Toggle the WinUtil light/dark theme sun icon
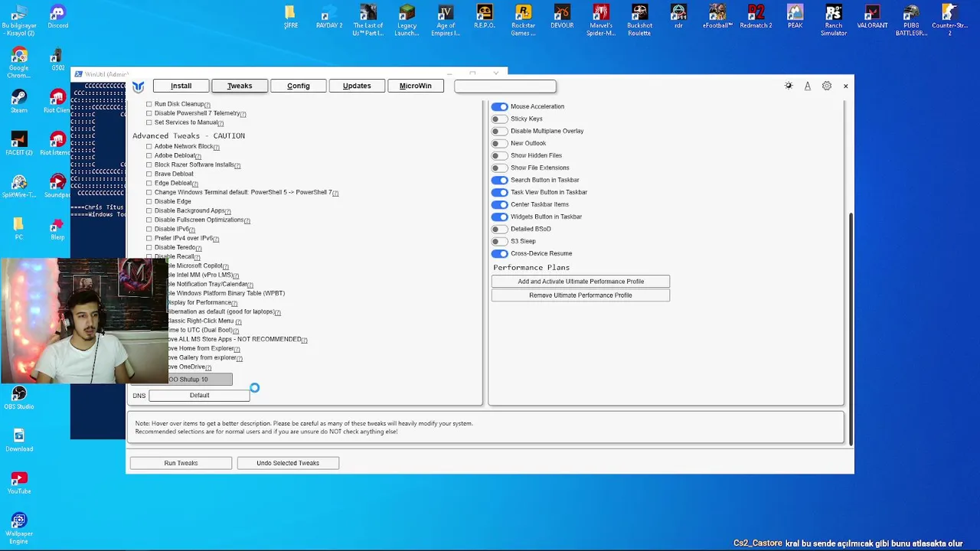 (789, 86)
